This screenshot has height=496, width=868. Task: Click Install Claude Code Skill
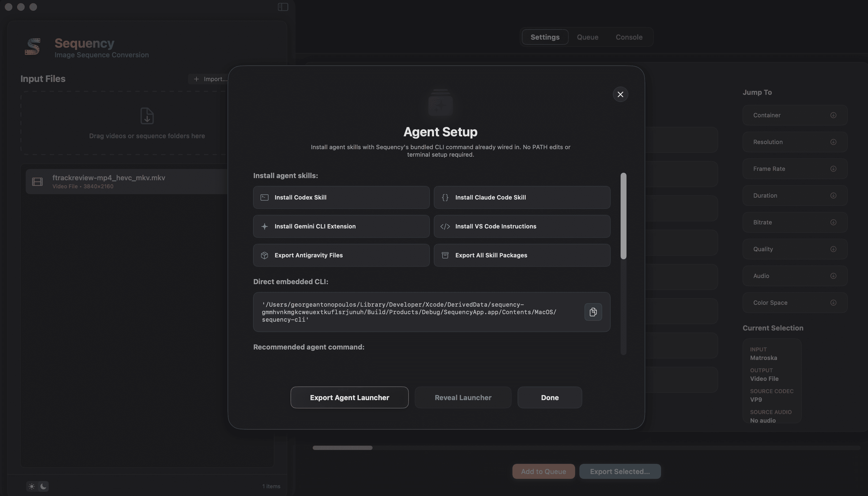[522, 197]
